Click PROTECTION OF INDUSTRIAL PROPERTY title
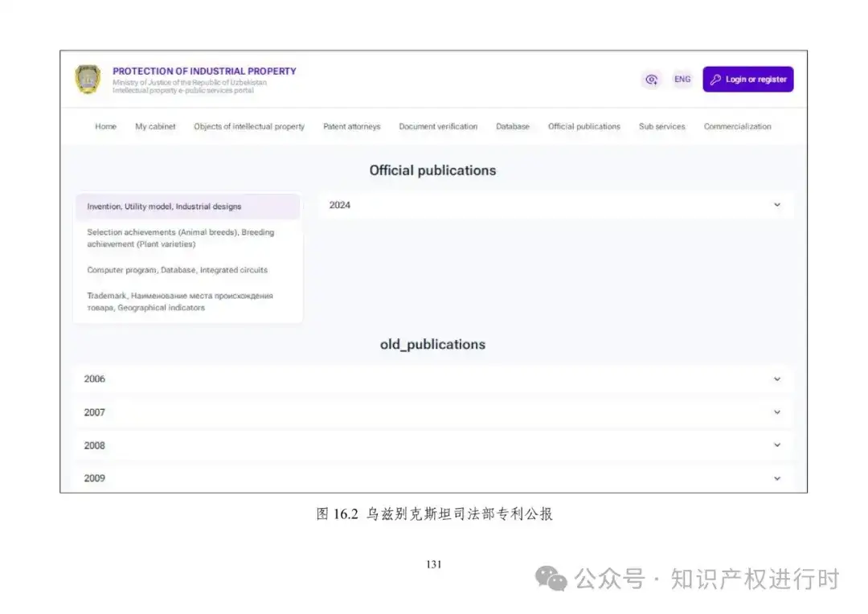Screen dimensions: 868x614 click(204, 72)
